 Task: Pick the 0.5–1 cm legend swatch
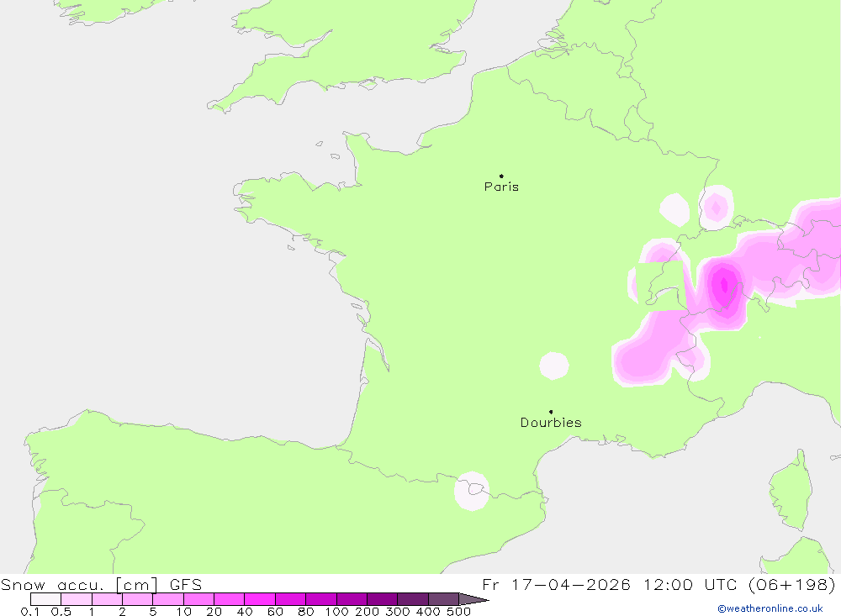click(77, 599)
